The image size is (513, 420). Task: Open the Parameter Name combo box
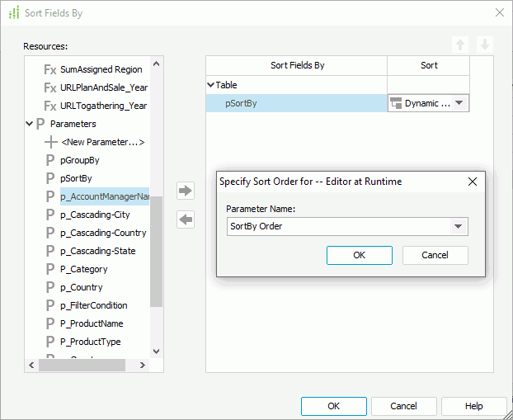458,227
